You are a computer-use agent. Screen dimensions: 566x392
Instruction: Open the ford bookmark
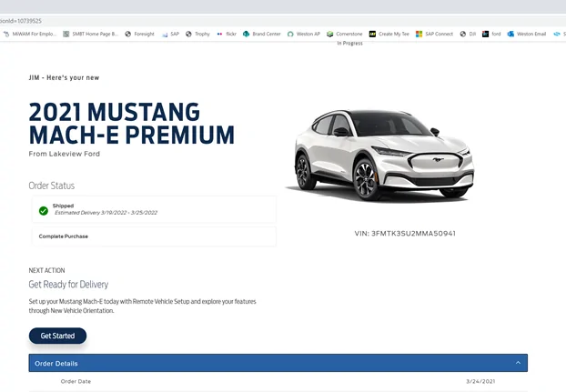[x=491, y=34]
